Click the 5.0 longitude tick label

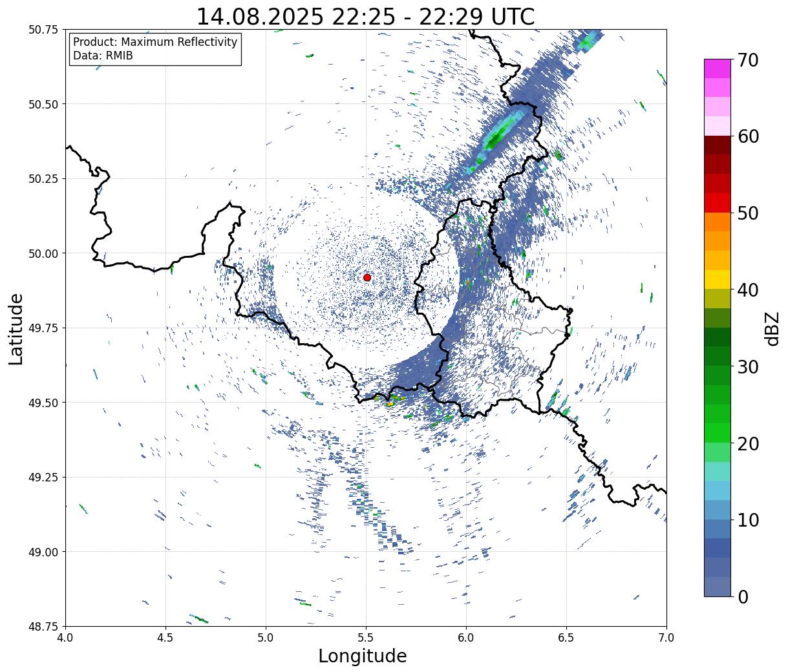tap(266, 638)
